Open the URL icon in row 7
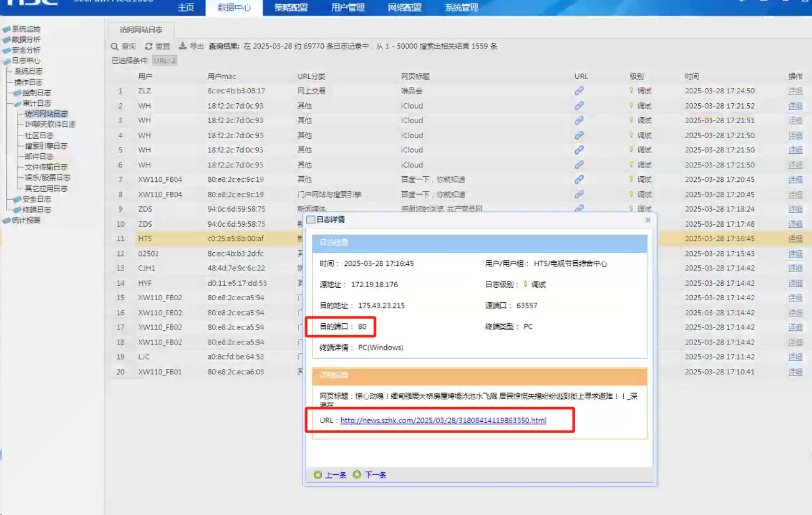Screen dimensions: 812x515 coord(579,179)
